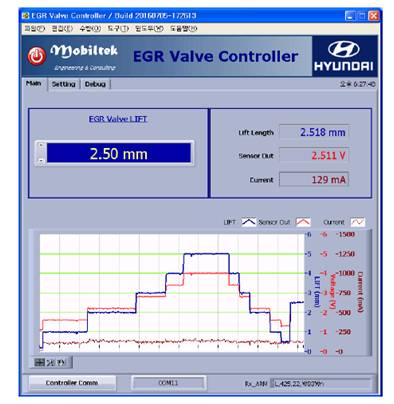Click the graph palette tool below the chart

[x=52, y=362]
